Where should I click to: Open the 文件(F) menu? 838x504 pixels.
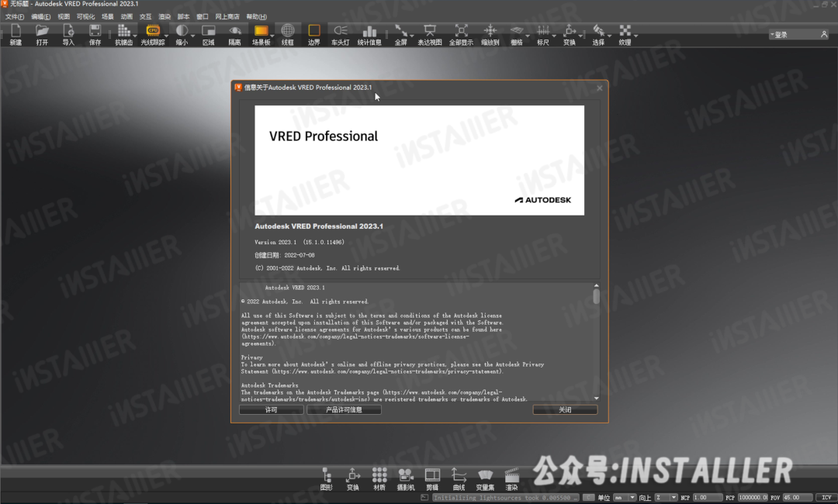(x=15, y=16)
